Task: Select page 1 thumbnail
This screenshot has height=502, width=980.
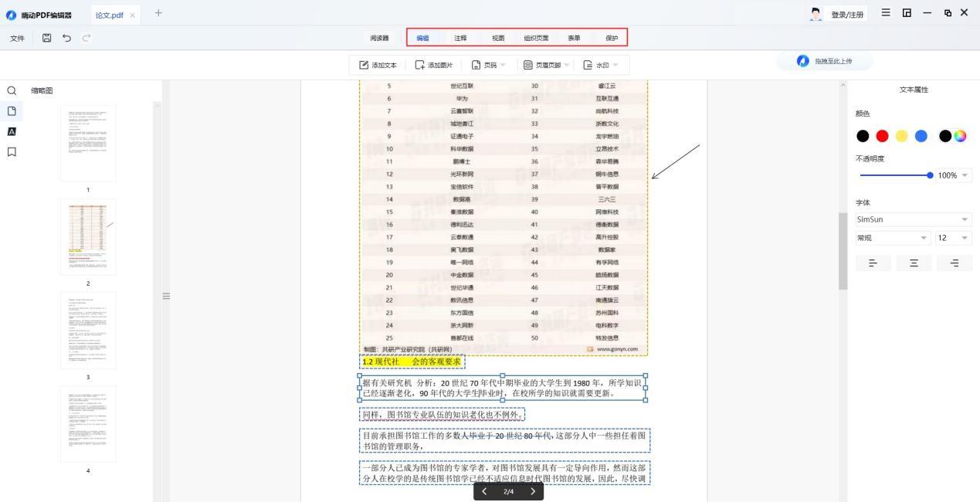Action: 88,144
